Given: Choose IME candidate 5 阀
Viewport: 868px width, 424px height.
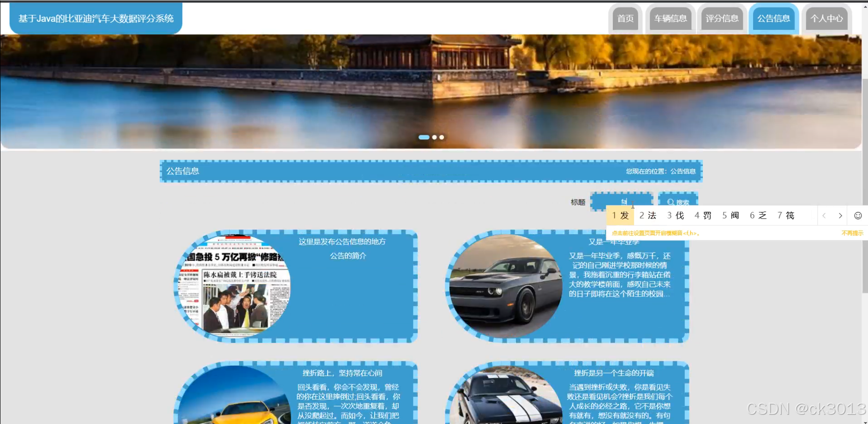Looking at the screenshot, I should tap(730, 216).
